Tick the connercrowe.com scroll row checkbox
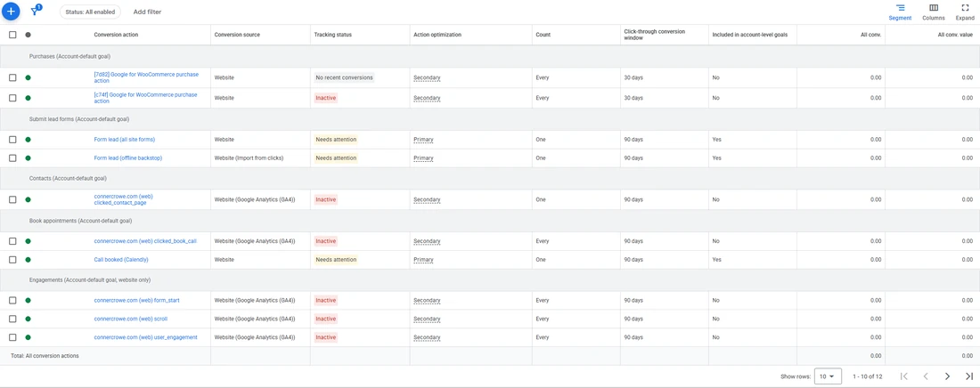 12,319
